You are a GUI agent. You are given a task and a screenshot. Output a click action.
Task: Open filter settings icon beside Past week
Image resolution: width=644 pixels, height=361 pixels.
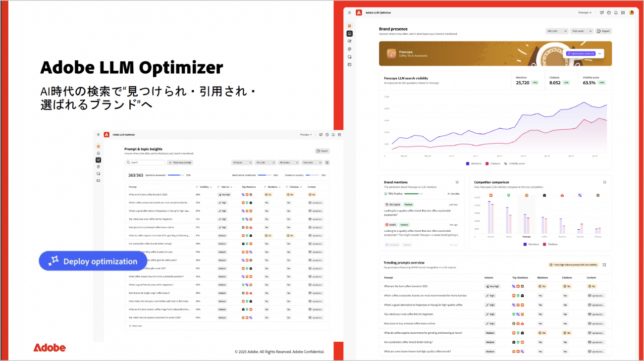point(327,162)
